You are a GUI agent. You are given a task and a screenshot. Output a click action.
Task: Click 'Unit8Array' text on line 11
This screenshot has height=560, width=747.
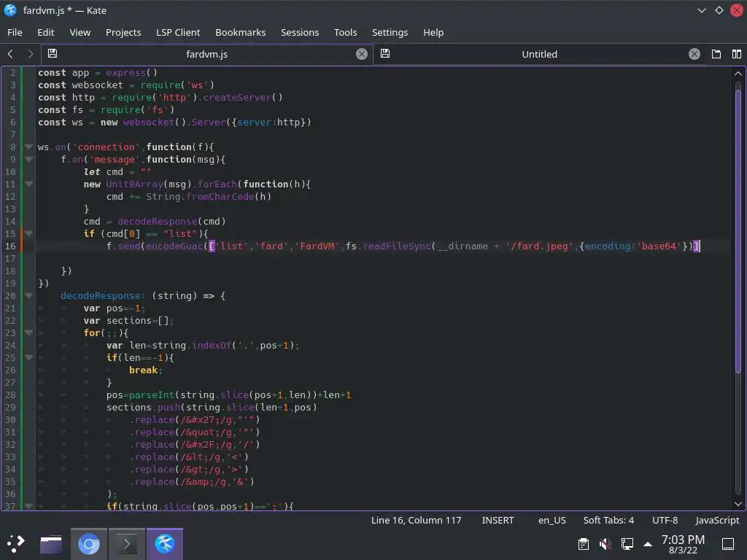pyautogui.click(x=135, y=184)
